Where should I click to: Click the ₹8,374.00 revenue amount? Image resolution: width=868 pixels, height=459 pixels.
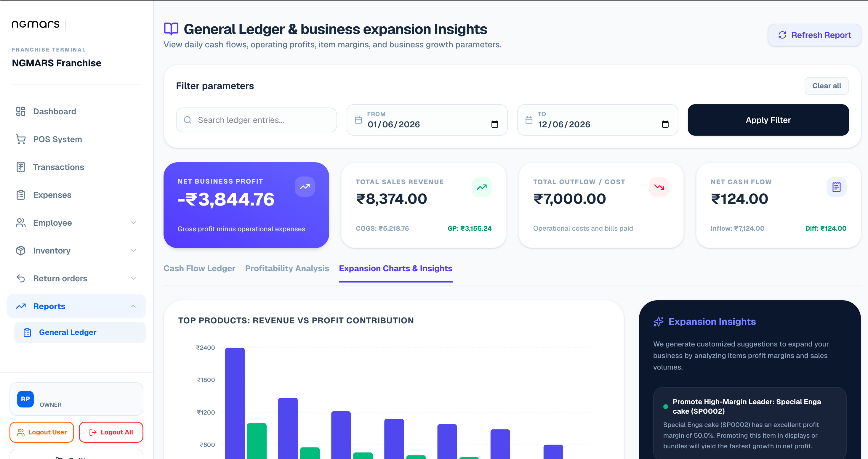coord(392,199)
